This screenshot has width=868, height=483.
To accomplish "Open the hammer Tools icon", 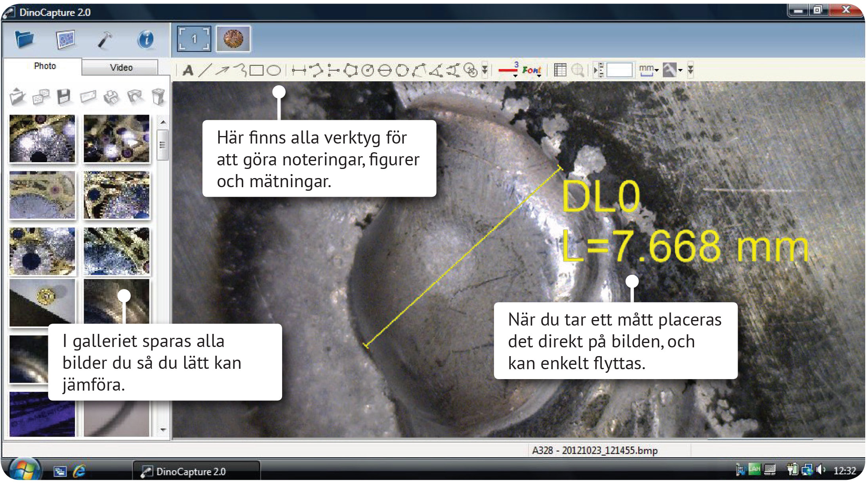I will (105, 40).
